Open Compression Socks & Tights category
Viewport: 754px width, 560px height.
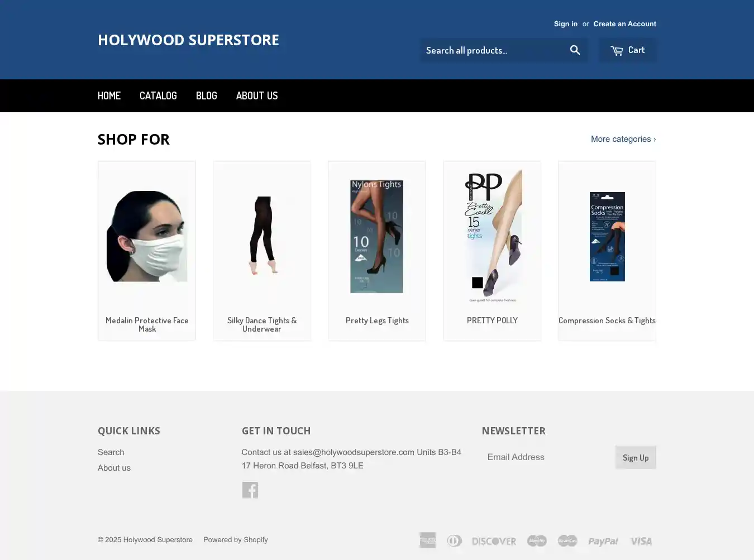(607, 251)
